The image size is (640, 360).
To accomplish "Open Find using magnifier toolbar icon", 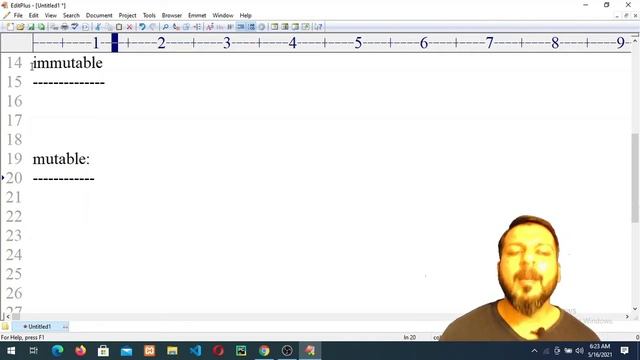I will [165, 27].
